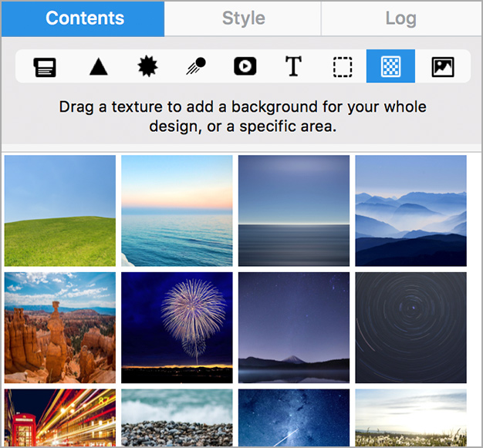The height and width of the screenshot is (448, 483).
Task: Open the Log tab
Action: 401,19
